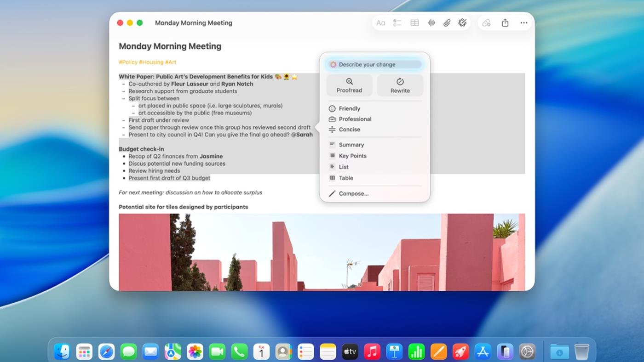644x362 pixels.
Task: Click the checklist toolbar icon
Action: point(397,23)
